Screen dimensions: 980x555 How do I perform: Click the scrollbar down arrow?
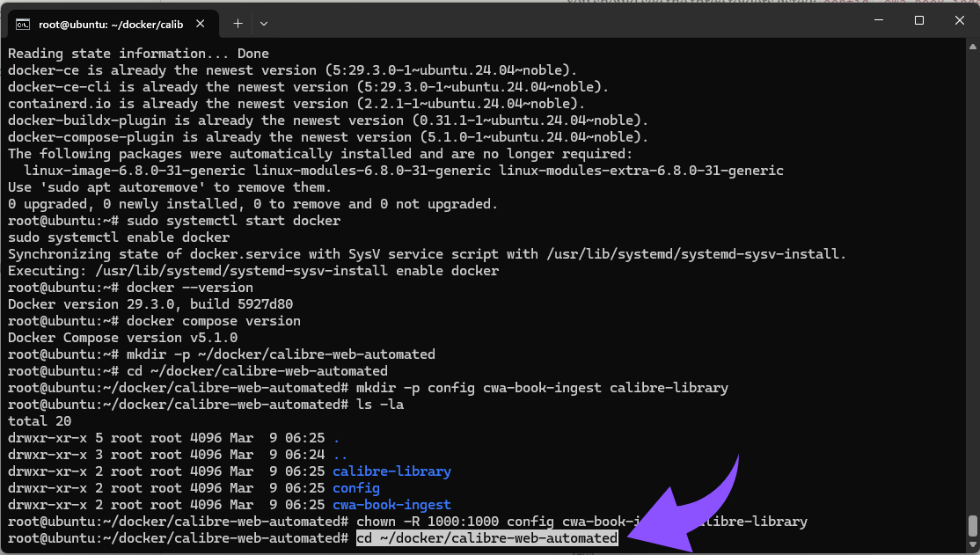point(974,544)
